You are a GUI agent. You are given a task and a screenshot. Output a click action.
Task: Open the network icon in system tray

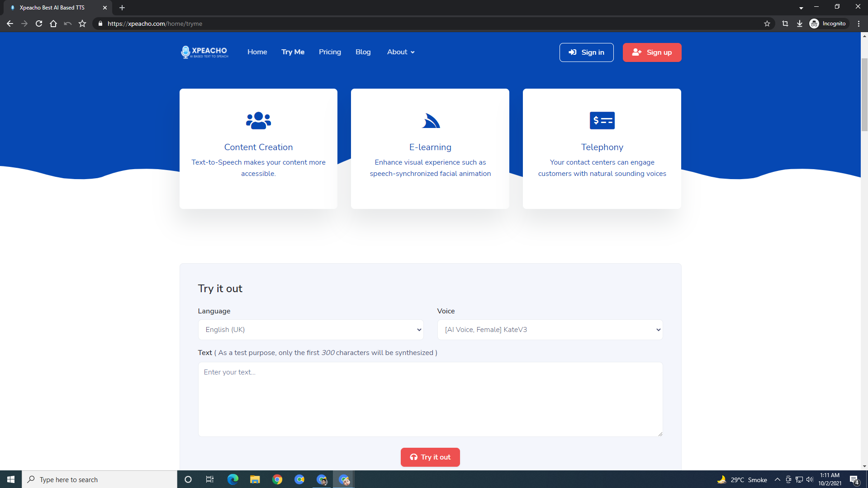tap(799, 479)
